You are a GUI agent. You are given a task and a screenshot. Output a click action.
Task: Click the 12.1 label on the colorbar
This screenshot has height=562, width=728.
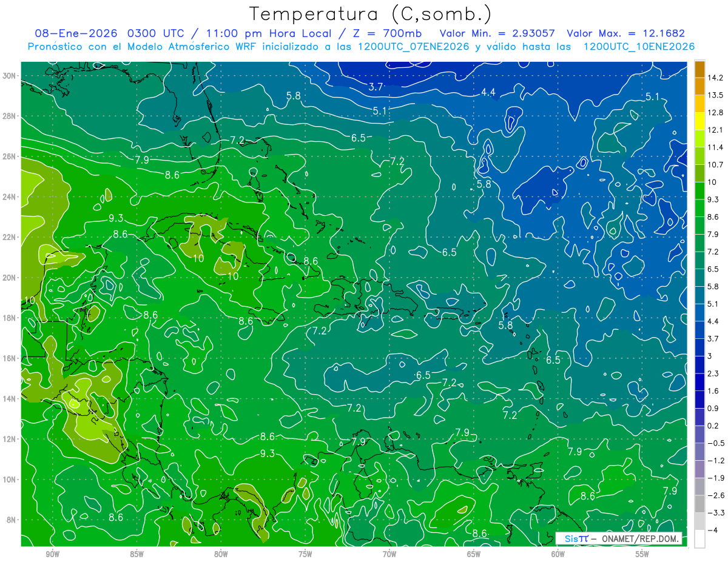click(x=715, y=130)
